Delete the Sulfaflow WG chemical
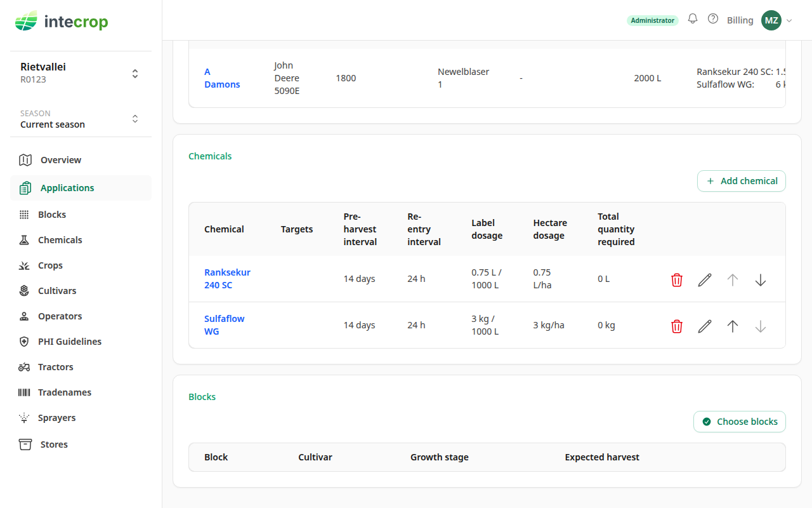The height and width of the screenshot is (508, 812). tap(677, 326)
